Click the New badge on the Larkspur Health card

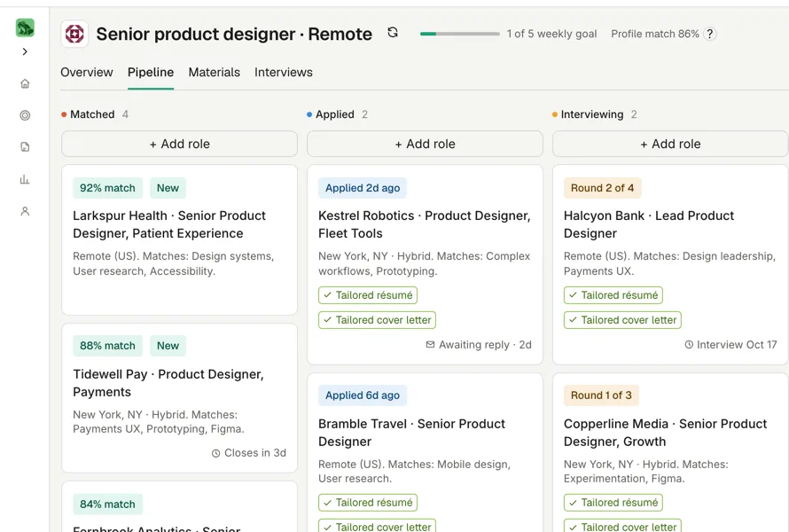tap(168, 188)
